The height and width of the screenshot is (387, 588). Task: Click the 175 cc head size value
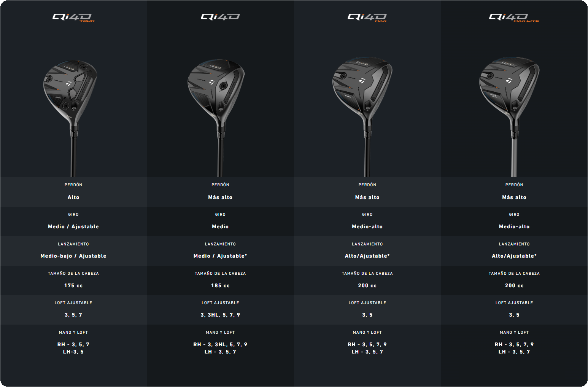pyautogui.click(x=73, y=285)
